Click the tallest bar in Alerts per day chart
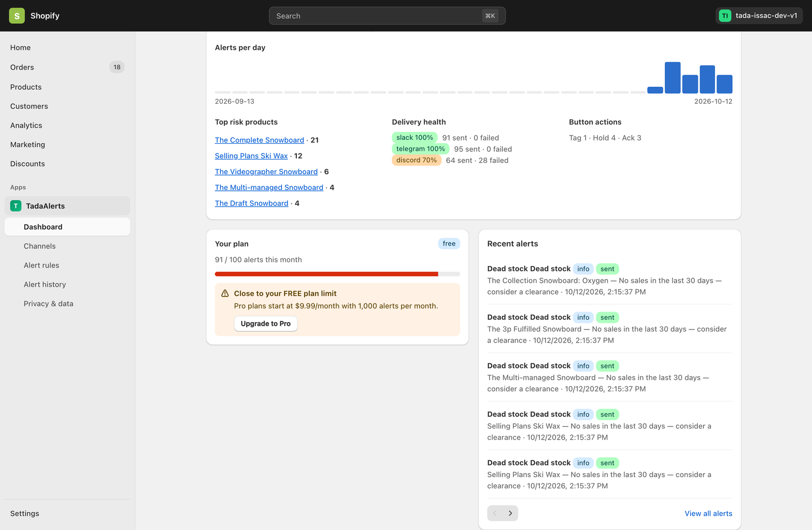Image resolution: width=812 pixels, height=530 pixels. tap(672, 78)
